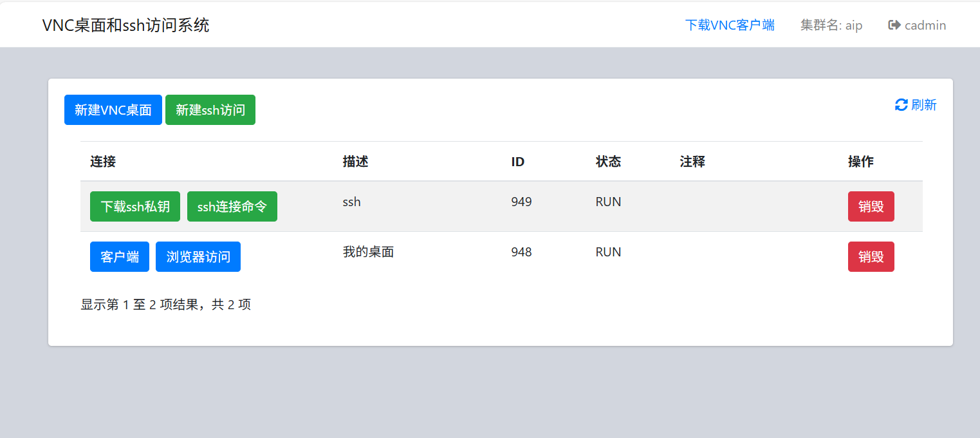Click the 集群名: aip label
This screenshot has height=438, width=980.
[x=831, y=25]
